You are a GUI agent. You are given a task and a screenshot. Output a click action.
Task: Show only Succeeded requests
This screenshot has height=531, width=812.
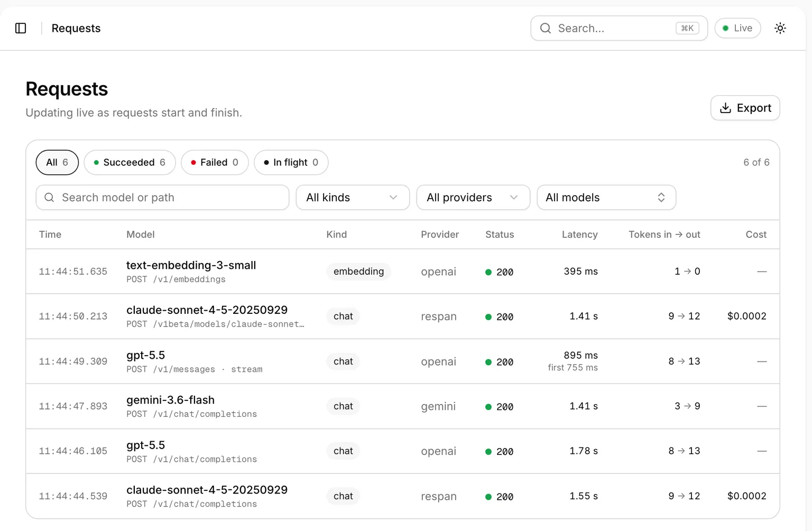[x=130, y=162]
